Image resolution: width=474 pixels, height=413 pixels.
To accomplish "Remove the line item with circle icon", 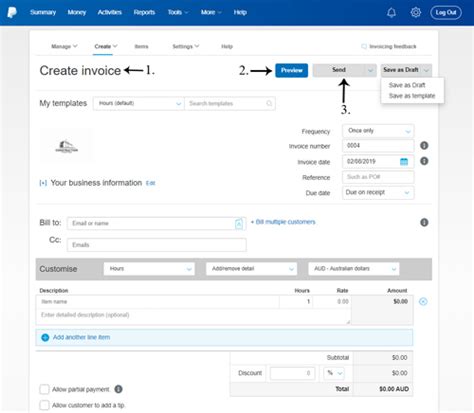I will coord(423,302).
